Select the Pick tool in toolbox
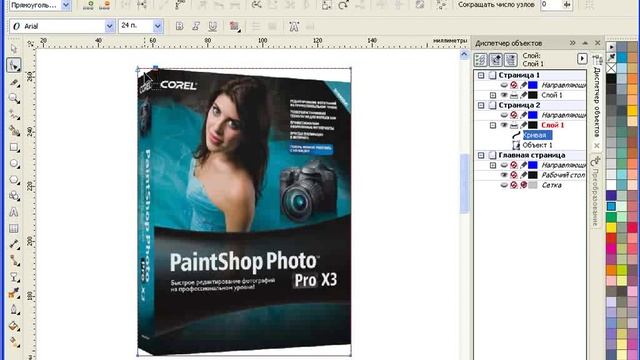 coord(14,49)
